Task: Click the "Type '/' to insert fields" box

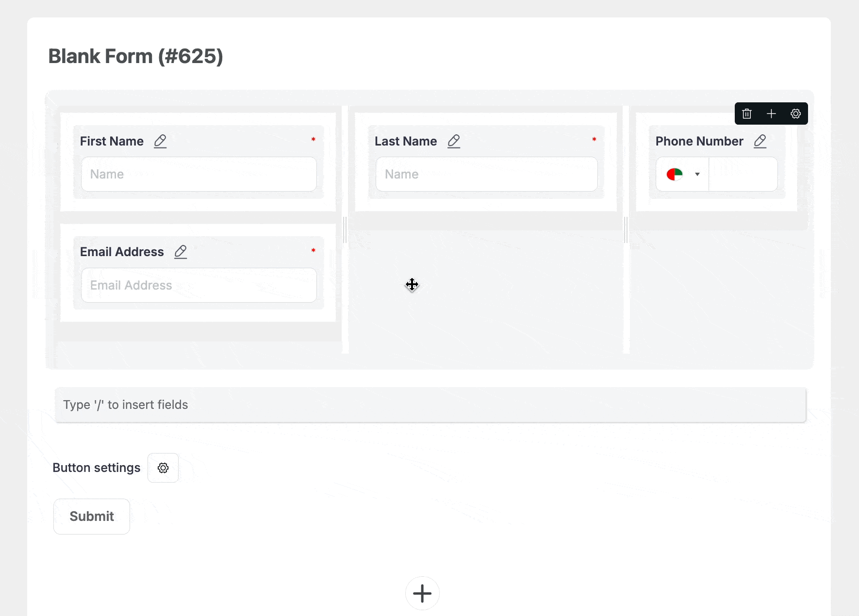Action: (430, 405)
